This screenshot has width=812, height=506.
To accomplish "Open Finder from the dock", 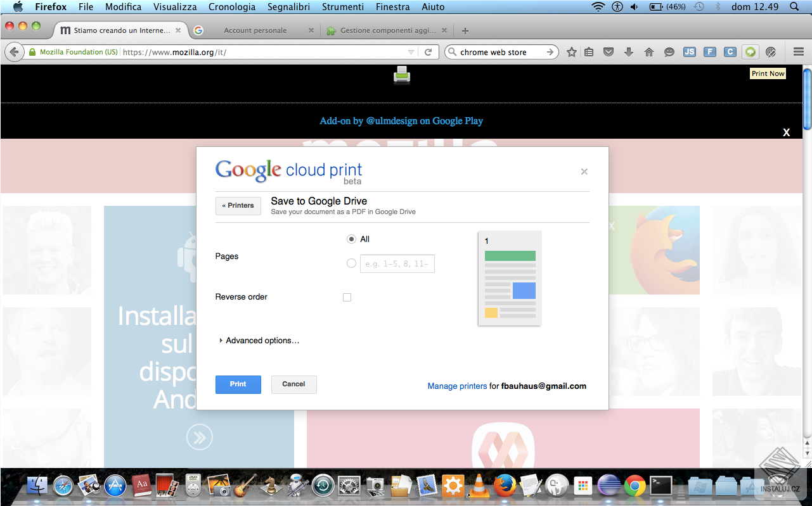I will 37,486.
